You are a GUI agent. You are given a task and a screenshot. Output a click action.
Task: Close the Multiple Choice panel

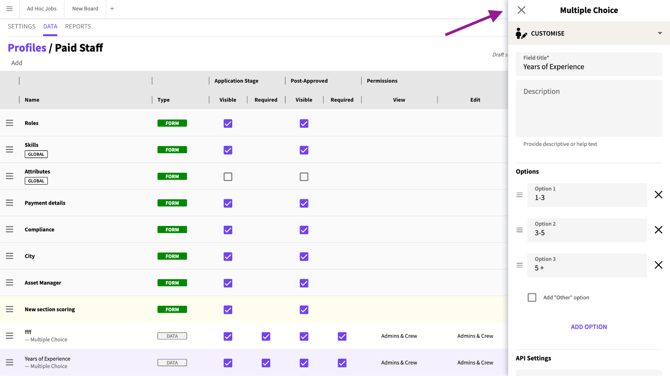521,10
